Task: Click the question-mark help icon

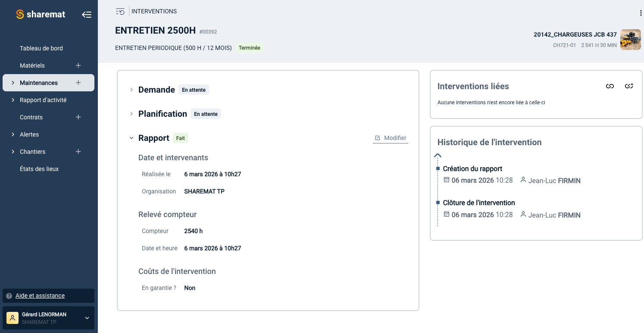Action: 9,296
